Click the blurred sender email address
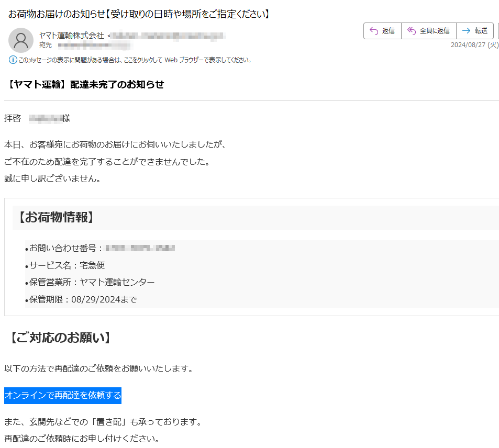Image resolution: width=499 pixels, height=448 pixels. (x=169, y=36)
